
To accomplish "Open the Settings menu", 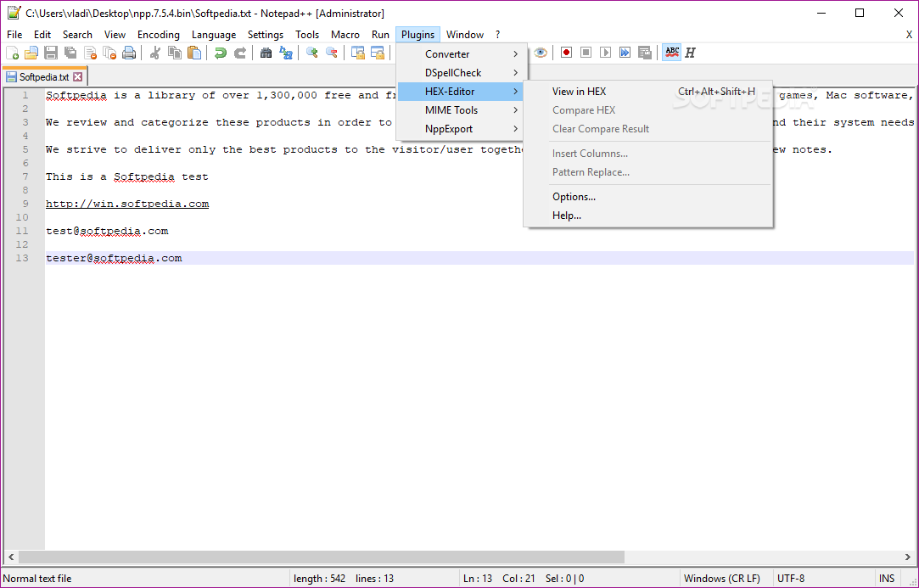I will coord(266,35).
